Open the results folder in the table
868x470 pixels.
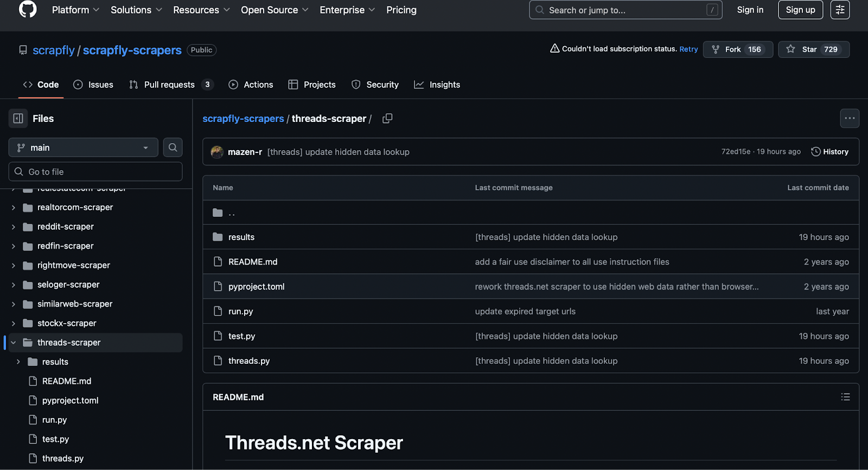tap(241, 237)
